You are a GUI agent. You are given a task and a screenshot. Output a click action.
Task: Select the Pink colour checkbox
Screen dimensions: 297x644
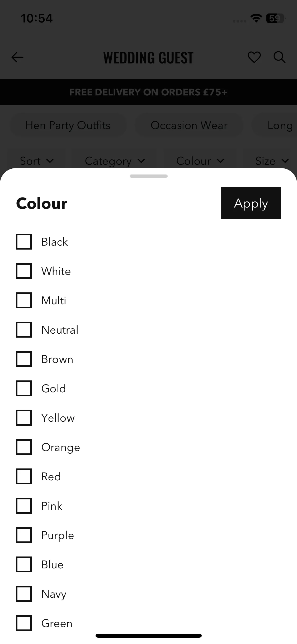pyautogui.click(x=24, y=506)
